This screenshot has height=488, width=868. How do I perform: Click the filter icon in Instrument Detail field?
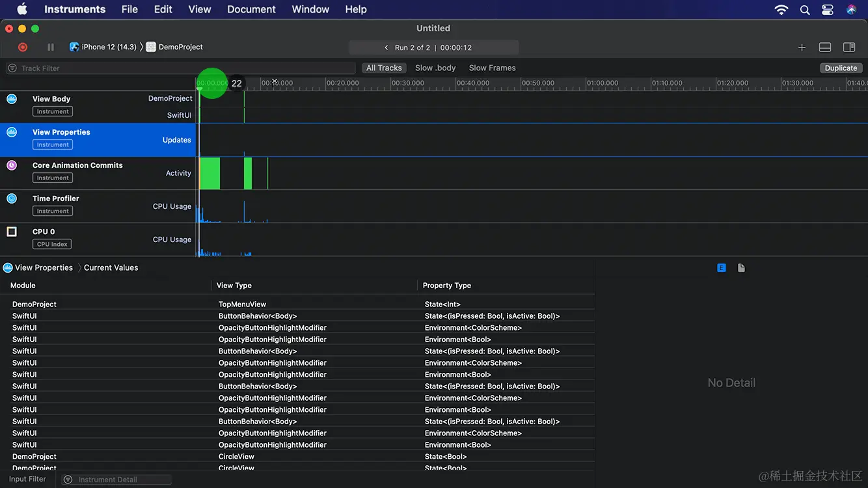coord(68,480)
